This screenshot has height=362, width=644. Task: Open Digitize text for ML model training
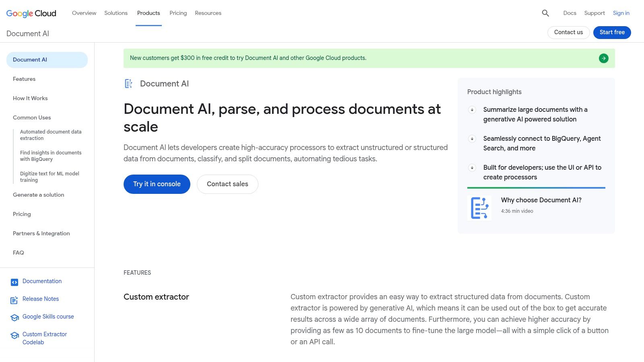click(50, 177)
